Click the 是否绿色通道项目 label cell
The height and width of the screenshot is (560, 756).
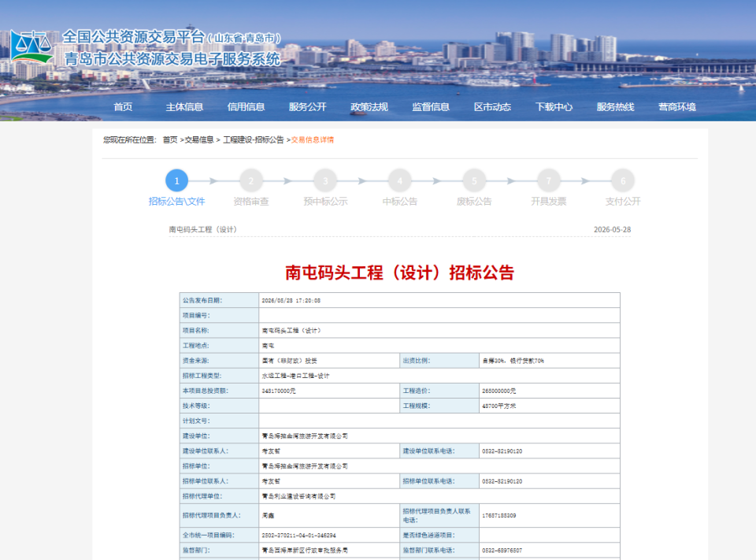[x=439, y=536]
